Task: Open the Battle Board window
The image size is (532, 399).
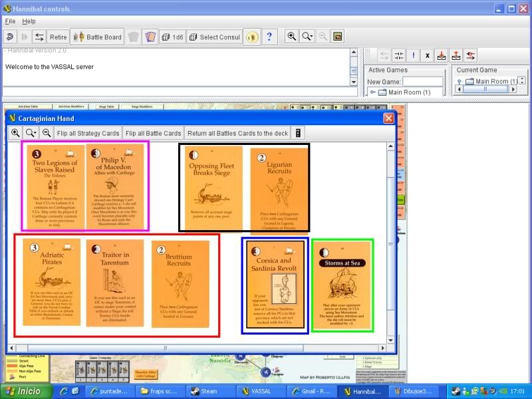Action: 97,37
